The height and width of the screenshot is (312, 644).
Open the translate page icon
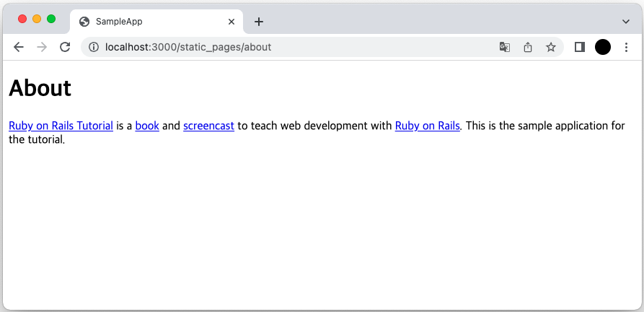click(x=504, y=47)
